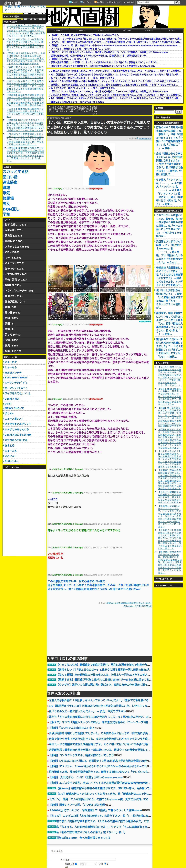This screenshot has width=186, height=868.
Task: Click the 2GET antenna link
Action: (8, 403)
